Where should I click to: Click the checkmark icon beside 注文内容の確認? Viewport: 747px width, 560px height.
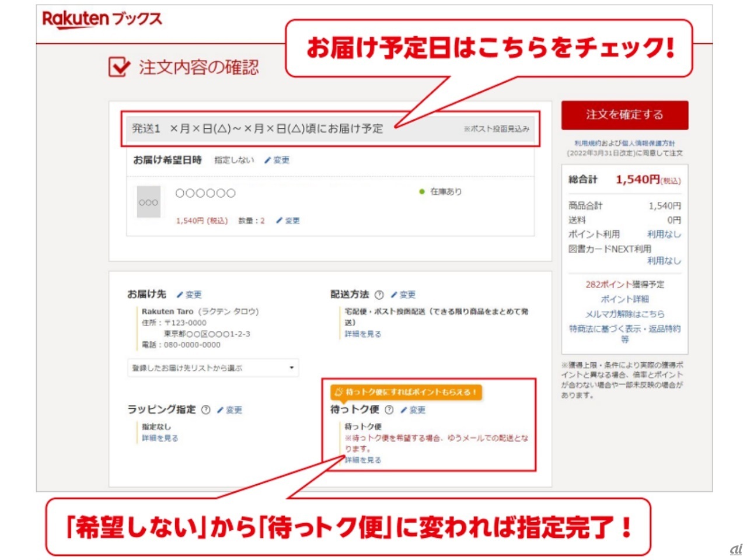[x=119, y=67]
